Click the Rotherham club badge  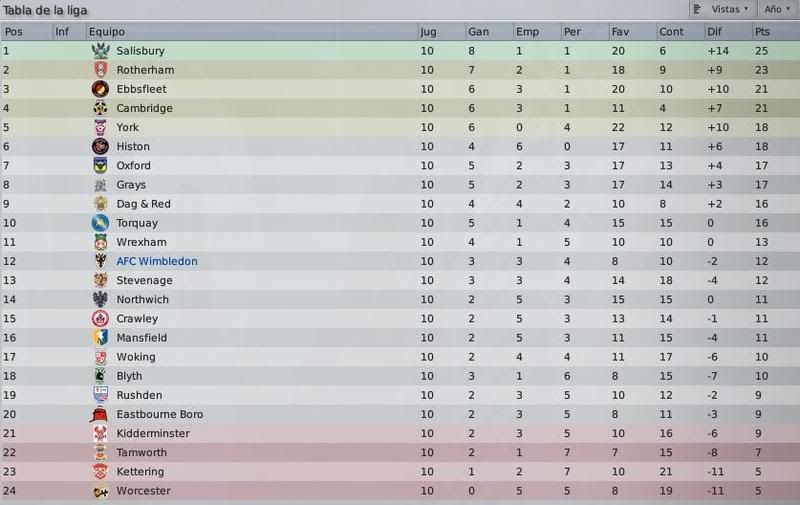click(101, 70)
